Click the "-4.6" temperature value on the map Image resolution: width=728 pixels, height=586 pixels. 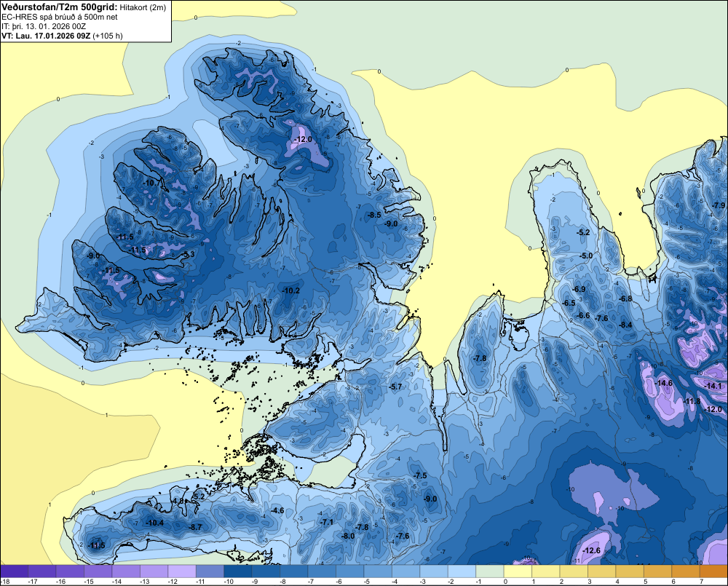[x=277, y=510]
